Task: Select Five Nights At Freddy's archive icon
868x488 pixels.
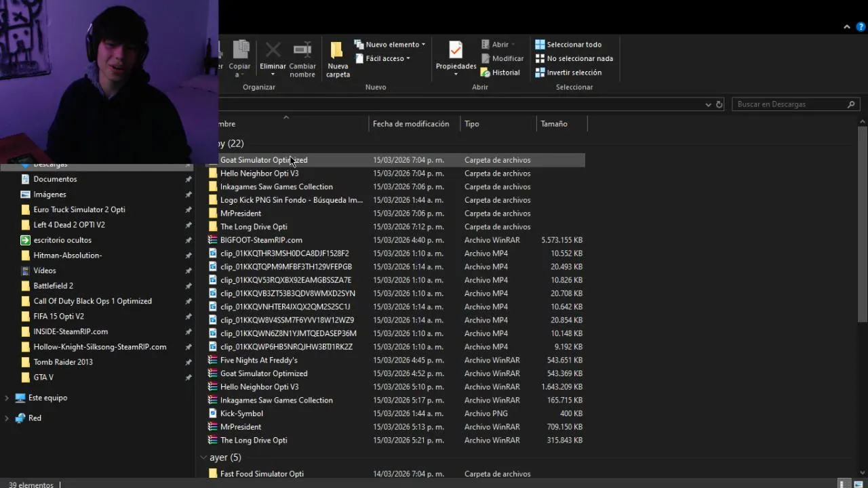Action: click(x=213, y=360)
